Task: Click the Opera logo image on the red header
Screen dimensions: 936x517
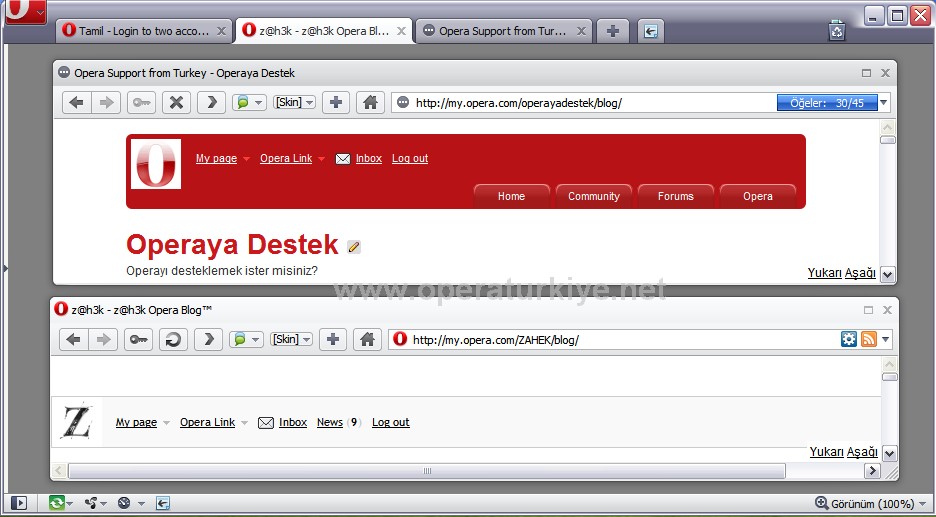Action: 156,164
